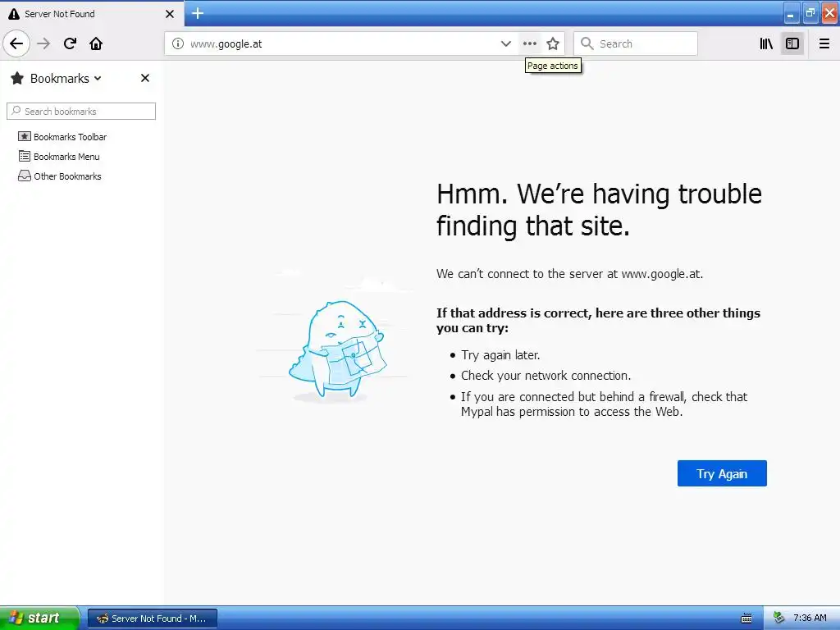Toggle the sidebar button
840x630 pixels.
(x=792, y=43)
